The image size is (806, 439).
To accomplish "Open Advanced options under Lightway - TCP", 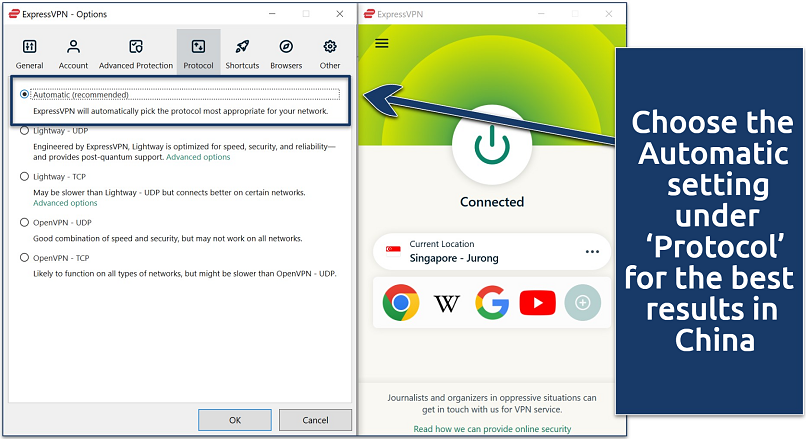I will 65,203.
